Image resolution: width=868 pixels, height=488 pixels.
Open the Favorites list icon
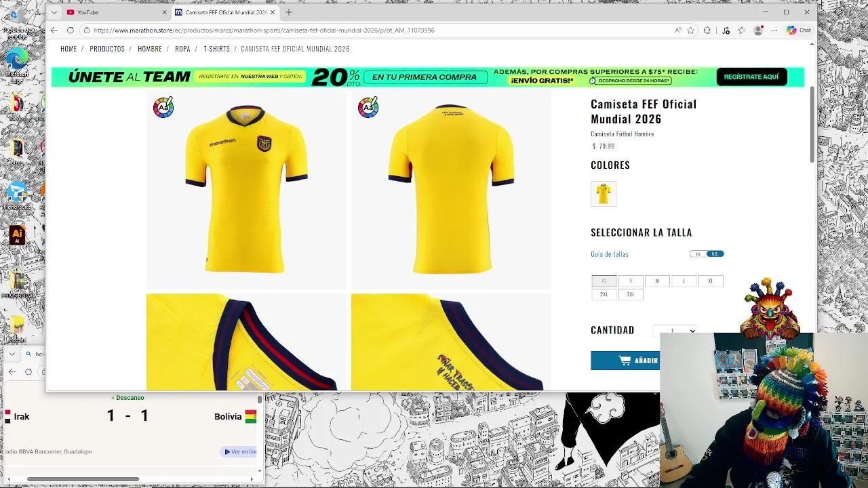click(741, 30)
